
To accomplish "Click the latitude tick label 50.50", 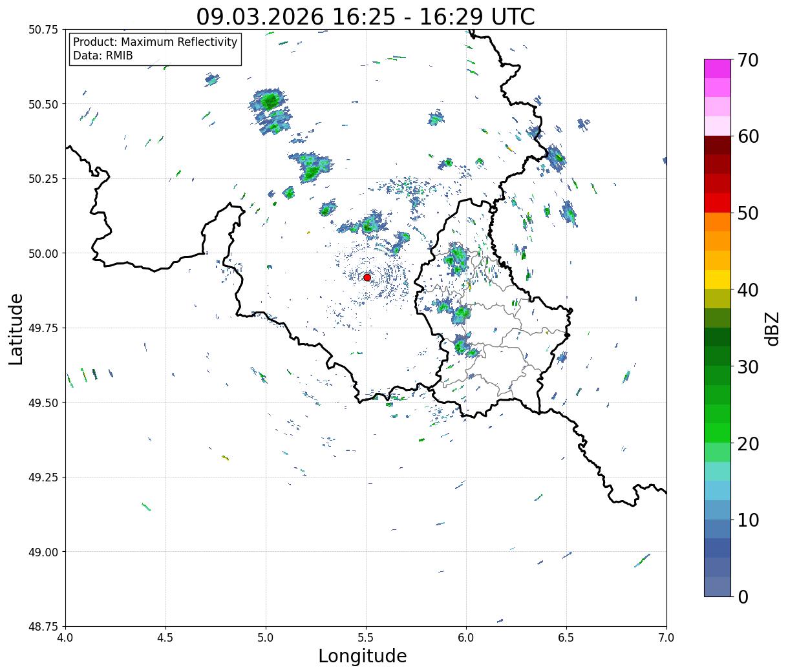I will 43,104.
